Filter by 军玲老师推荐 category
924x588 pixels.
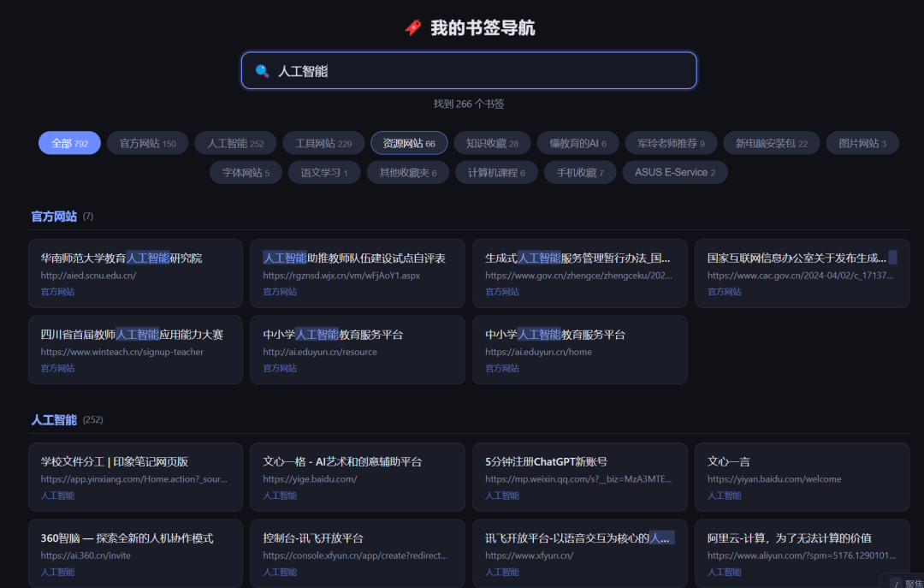[x=671, y=143]
